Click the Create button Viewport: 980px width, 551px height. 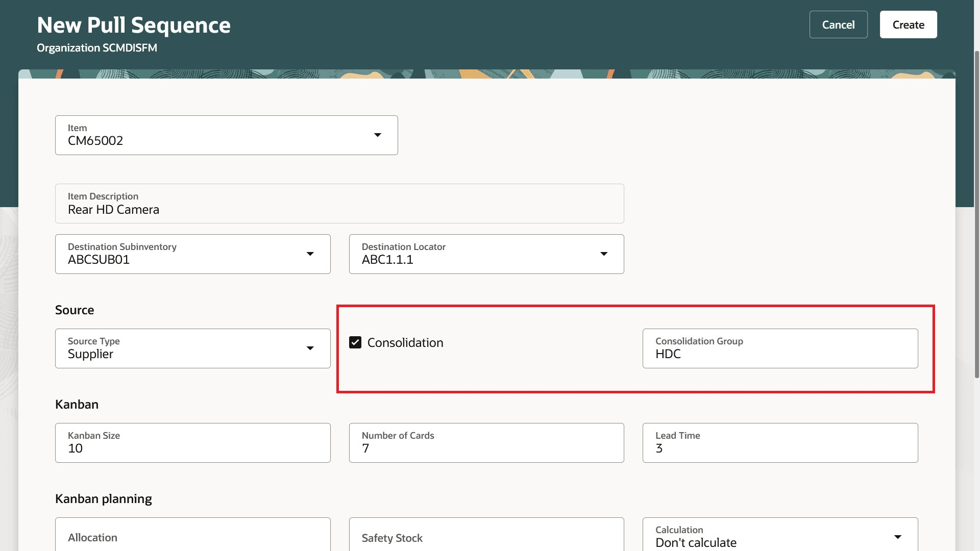tap(908, 24)
